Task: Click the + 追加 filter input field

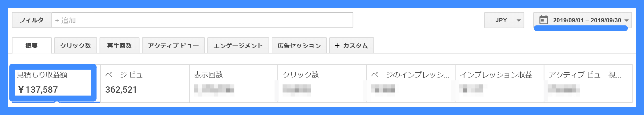Action: click(x=202, y=20)
